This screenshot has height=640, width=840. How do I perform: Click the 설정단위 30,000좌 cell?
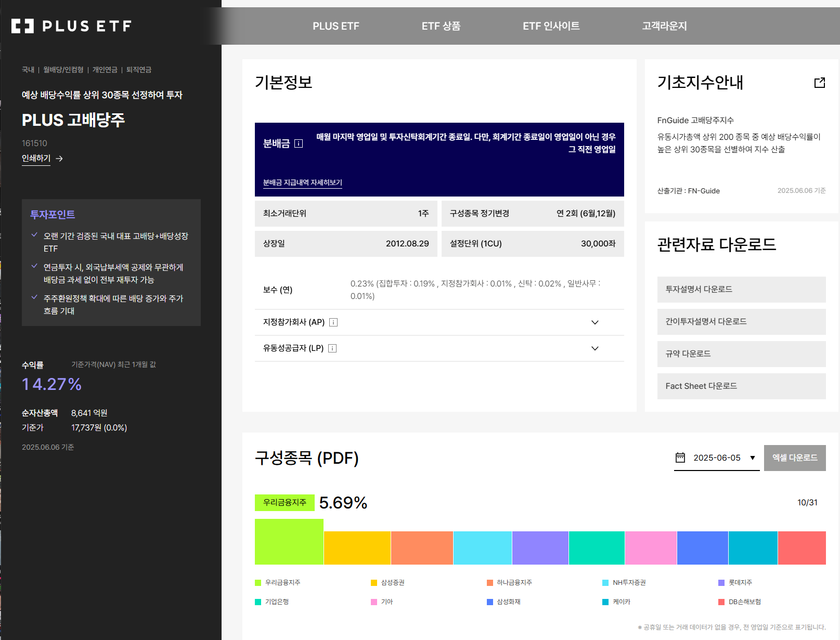(x=533, y=244)
